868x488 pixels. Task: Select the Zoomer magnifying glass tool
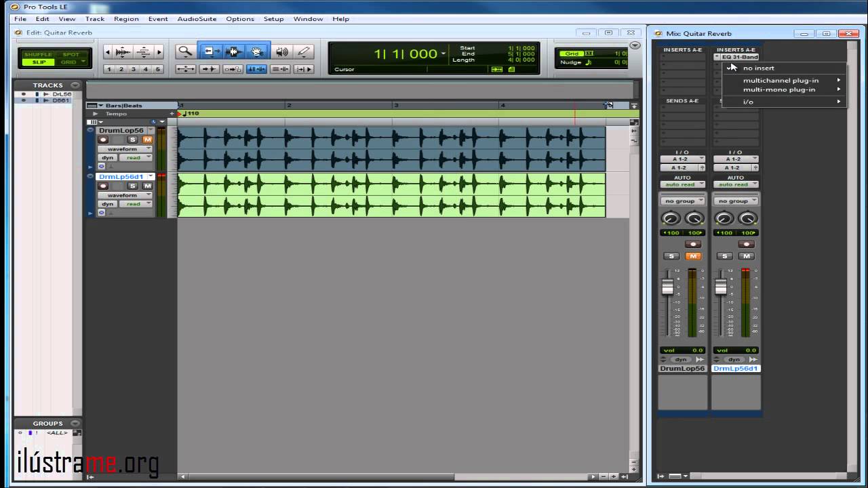point(184,52)
